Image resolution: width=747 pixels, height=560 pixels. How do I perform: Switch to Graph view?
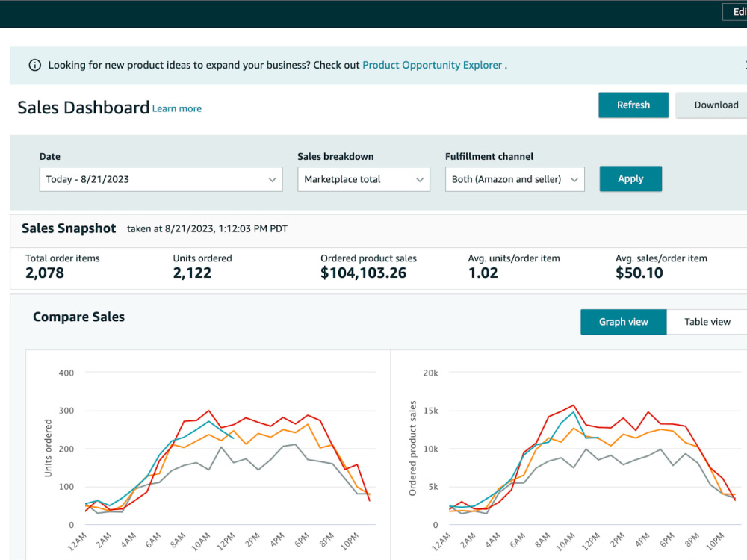click(623, 322)
